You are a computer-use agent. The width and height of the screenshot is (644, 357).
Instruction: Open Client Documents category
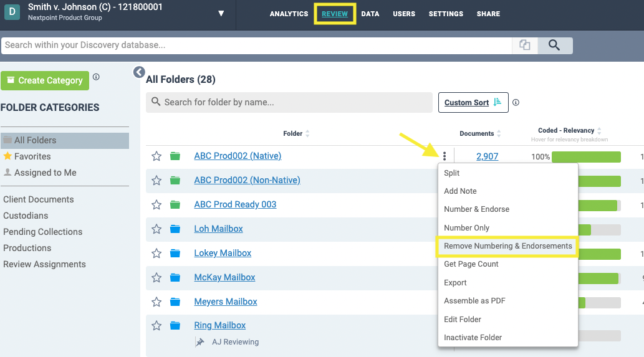pos(39,199)
